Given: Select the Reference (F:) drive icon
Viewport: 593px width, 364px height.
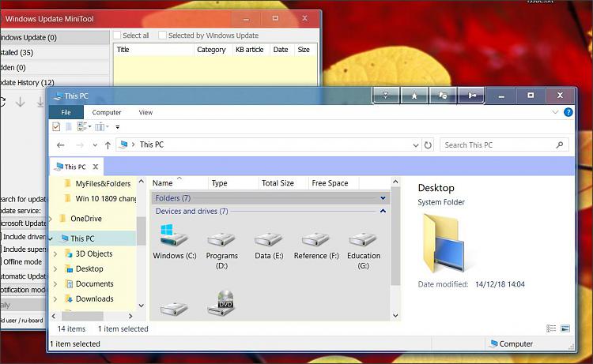Looking at the screenshot, I should [x=315, y=238].
